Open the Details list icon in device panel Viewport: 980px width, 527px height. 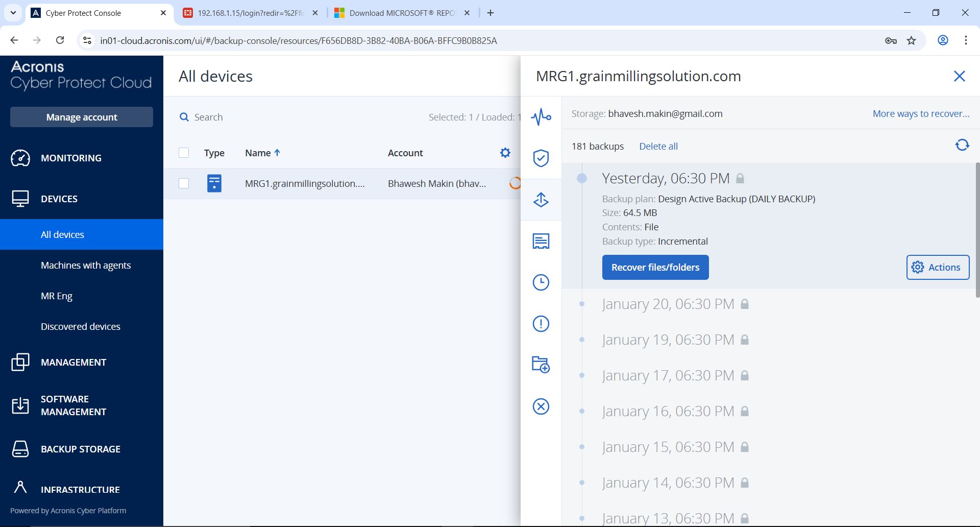(541, 241)
